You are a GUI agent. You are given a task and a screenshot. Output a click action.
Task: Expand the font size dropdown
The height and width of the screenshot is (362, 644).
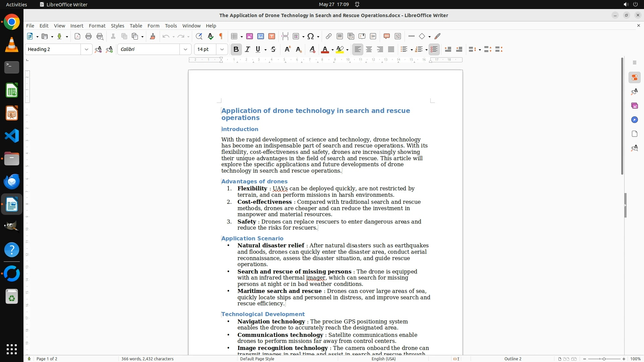(222, 49)
